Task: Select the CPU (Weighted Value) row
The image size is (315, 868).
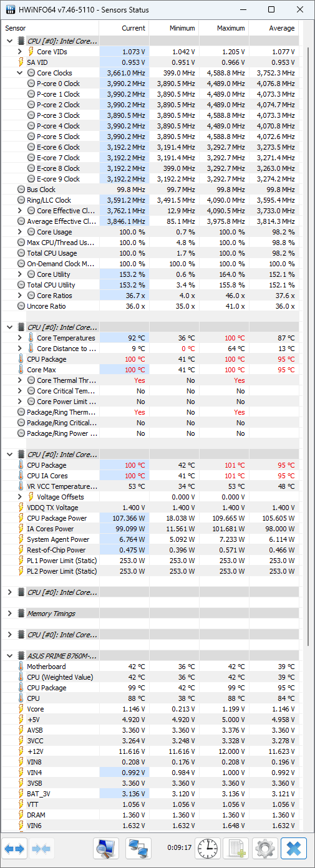Action: pyautogui.click(x=150, y=677)
